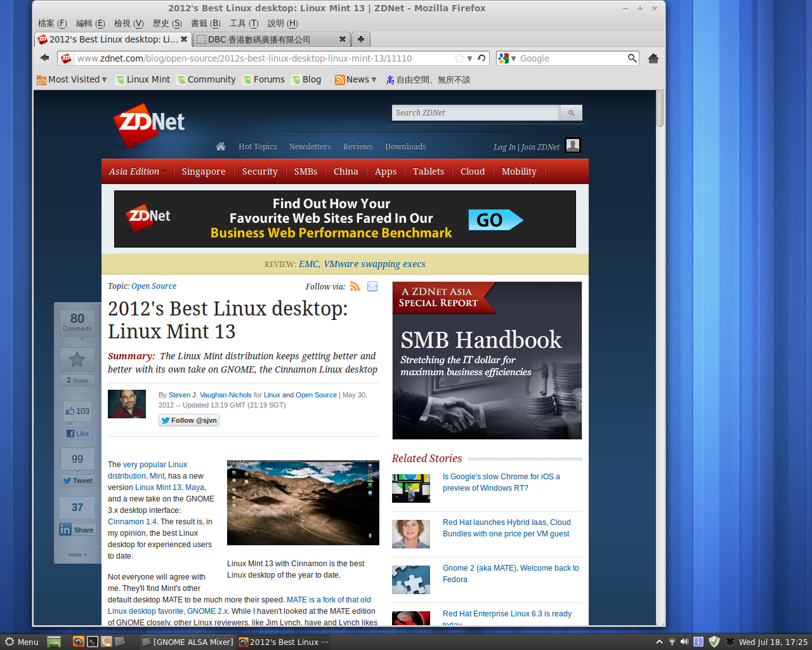Open the Linux Mint 13 desktop screenshot thumbnail
This screenshot has width=812, height=650.
pyautogui.click(x=303, y=503)
